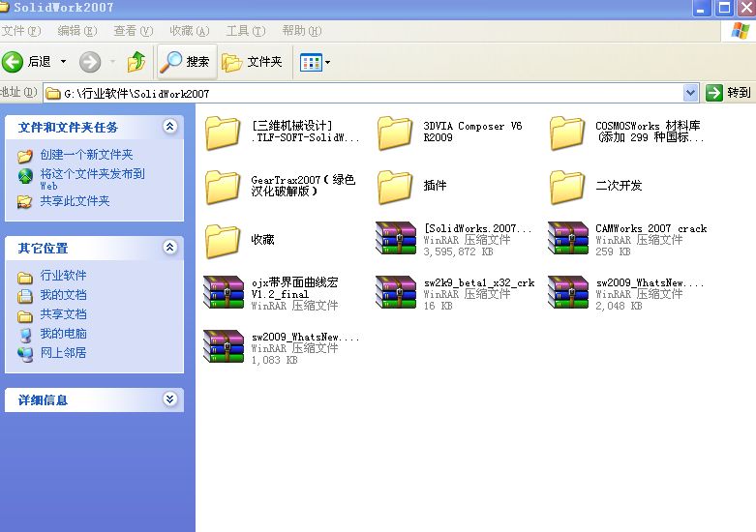Click the Windows flag logo in menu bar
Viewport: 756px width, 532px height.
[x=741, y=30]
